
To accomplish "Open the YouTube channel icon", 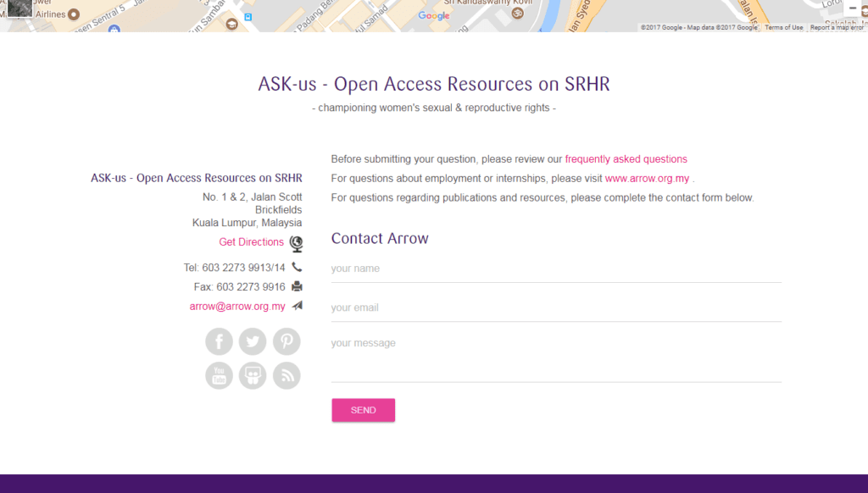I will coord(219,375).
